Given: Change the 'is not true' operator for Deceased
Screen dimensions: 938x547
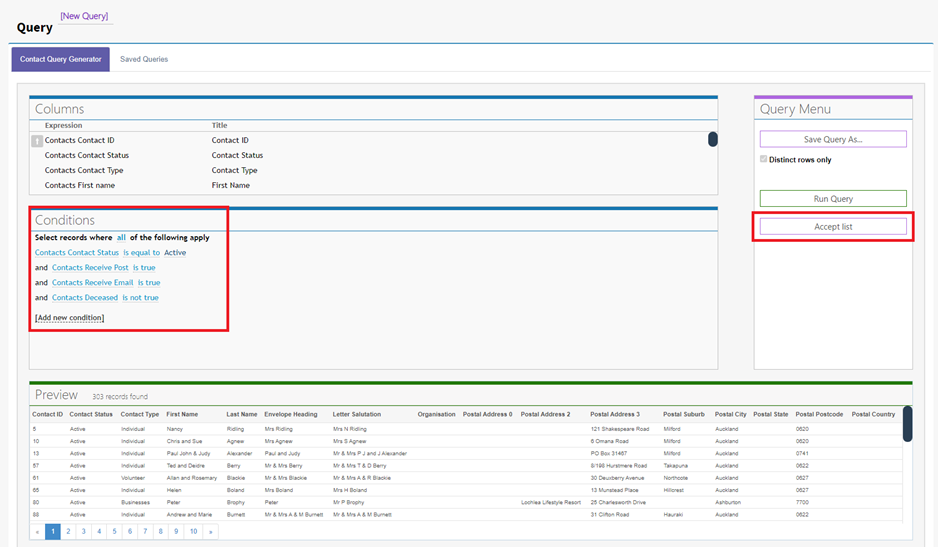Looking at the screenshot, I should (x=141, y=297).
